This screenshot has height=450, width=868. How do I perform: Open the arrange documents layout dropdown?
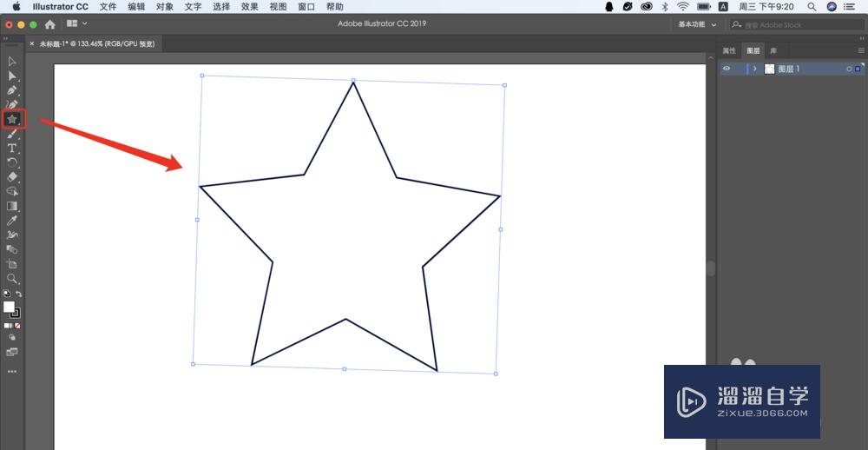point(76,24)
